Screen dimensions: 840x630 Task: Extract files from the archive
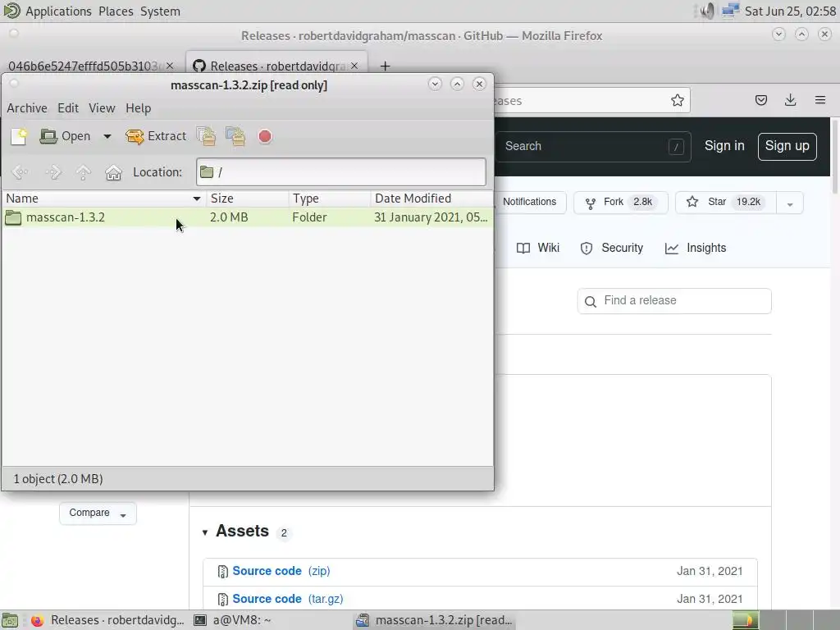pos(156,137)
